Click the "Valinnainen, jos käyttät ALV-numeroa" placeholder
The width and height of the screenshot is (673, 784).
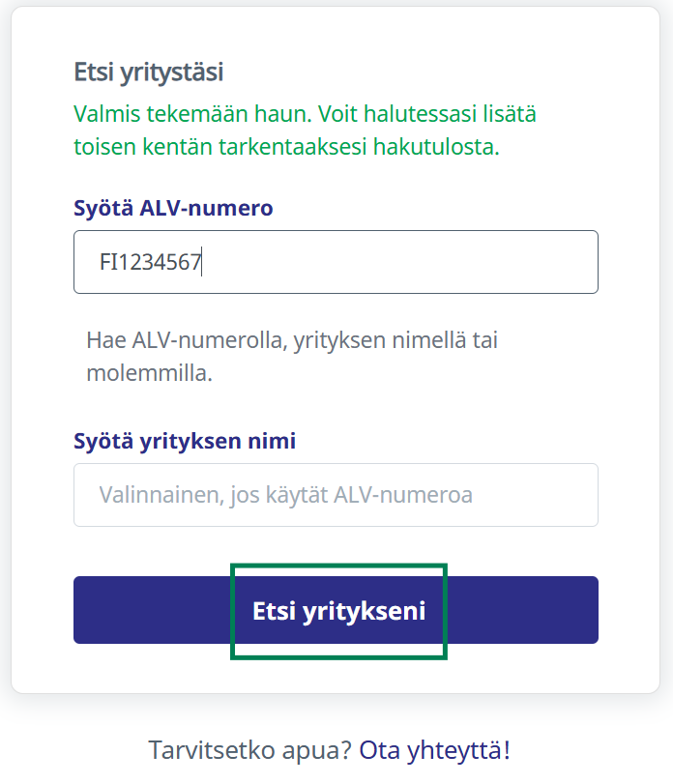pyautogui.click(x=285, y=496)
